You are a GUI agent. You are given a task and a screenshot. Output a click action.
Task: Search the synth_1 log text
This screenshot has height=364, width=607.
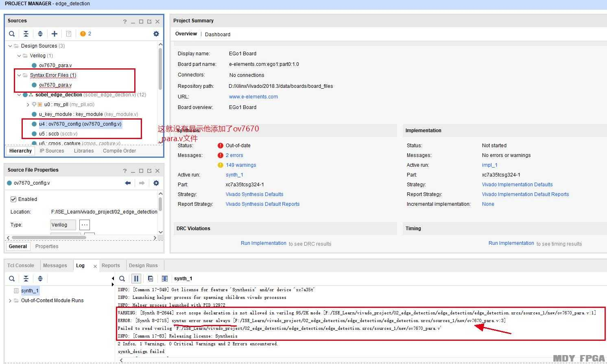122,279
